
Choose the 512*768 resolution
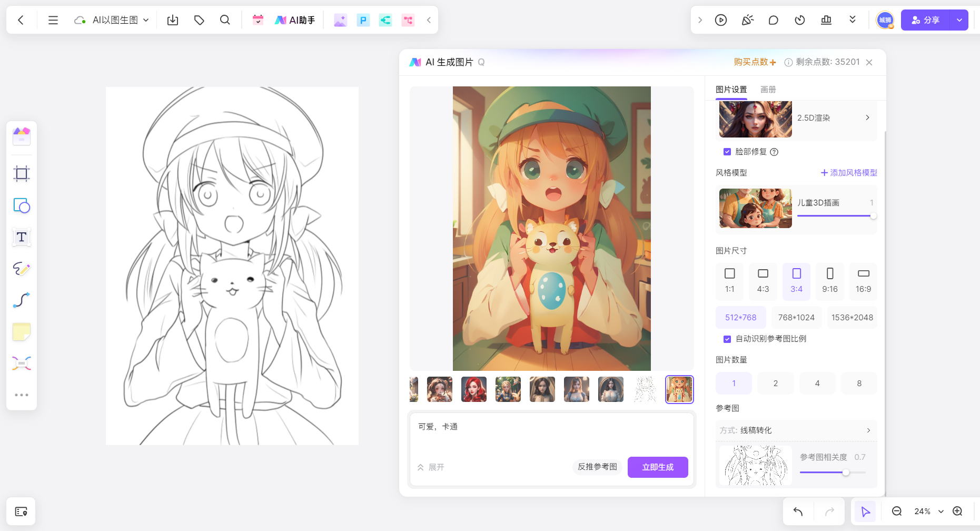tap(741, 318)
